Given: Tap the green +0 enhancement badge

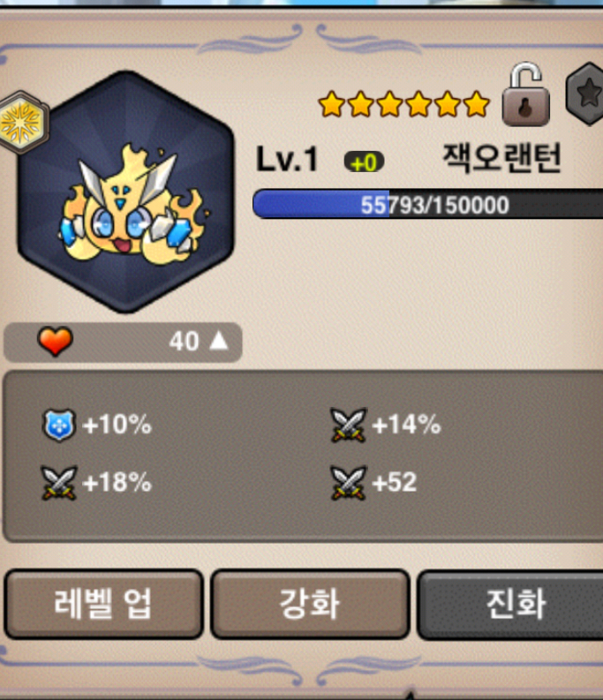Looking at the screenshot, I should pyautogui.click(x=364, y=162).
